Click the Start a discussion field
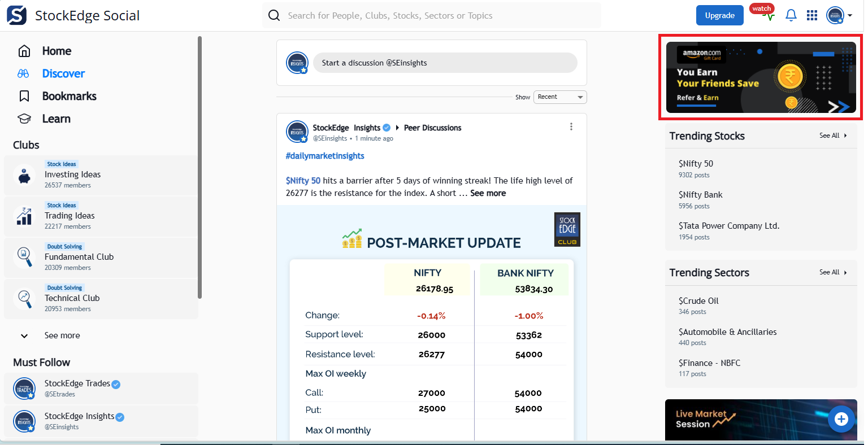 click(445, 63)
